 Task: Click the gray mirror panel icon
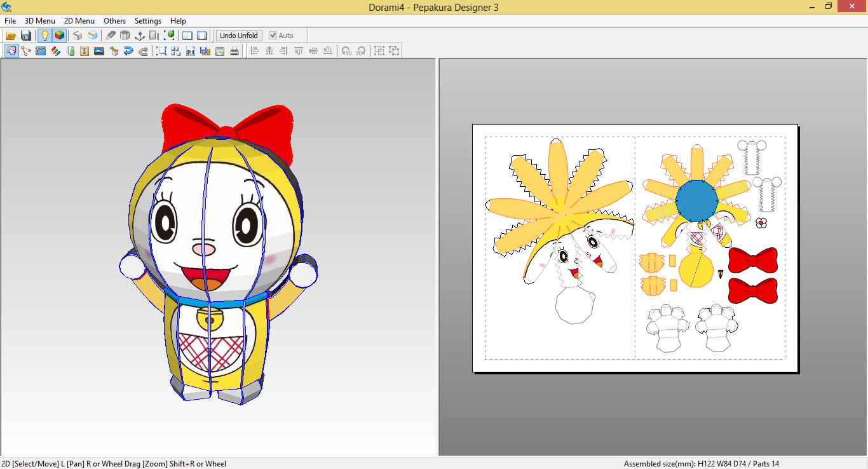154,36
